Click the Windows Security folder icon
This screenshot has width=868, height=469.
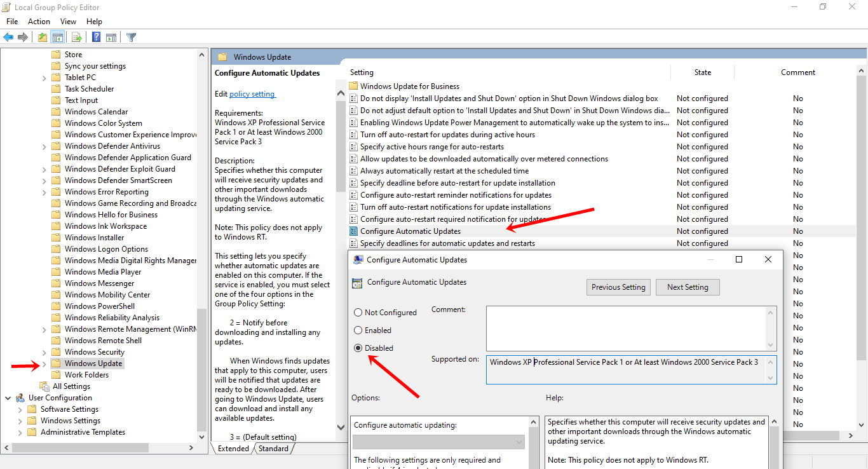click(x=56, y=352)
